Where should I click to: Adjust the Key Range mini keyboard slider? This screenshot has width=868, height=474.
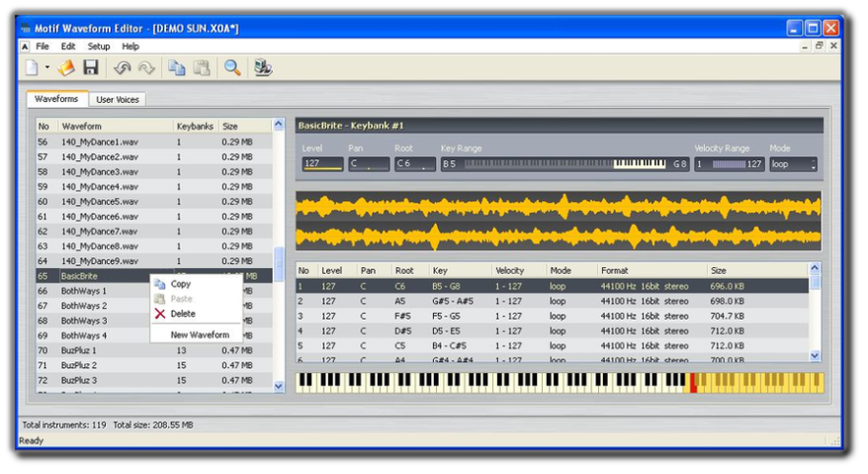(x=564, y=164)
